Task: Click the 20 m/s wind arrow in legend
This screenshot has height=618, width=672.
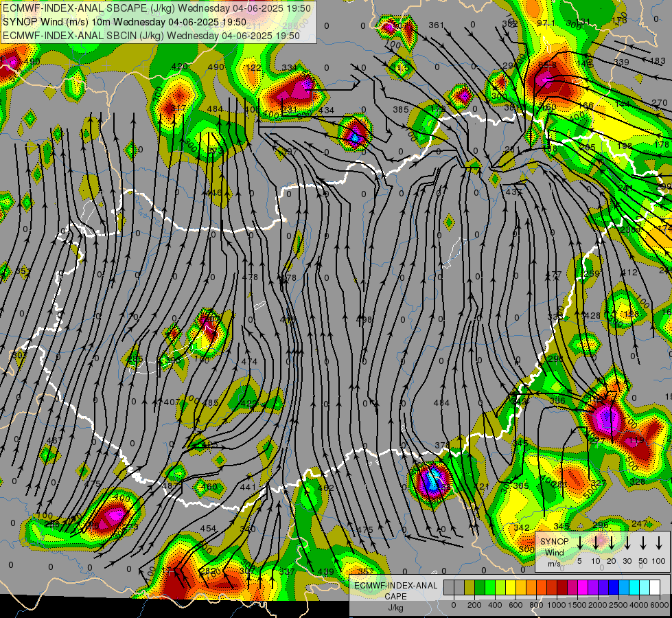Action: (612, 543)
